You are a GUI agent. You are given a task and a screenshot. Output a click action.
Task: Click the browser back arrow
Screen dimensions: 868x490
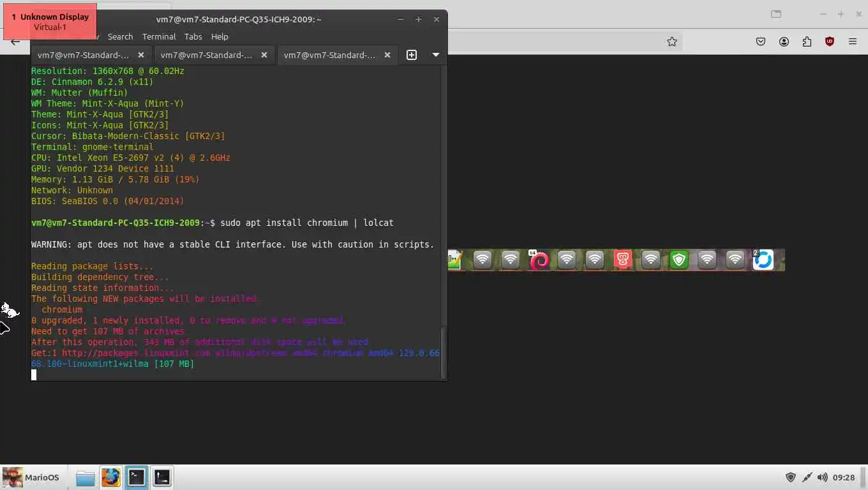(15, 41)
